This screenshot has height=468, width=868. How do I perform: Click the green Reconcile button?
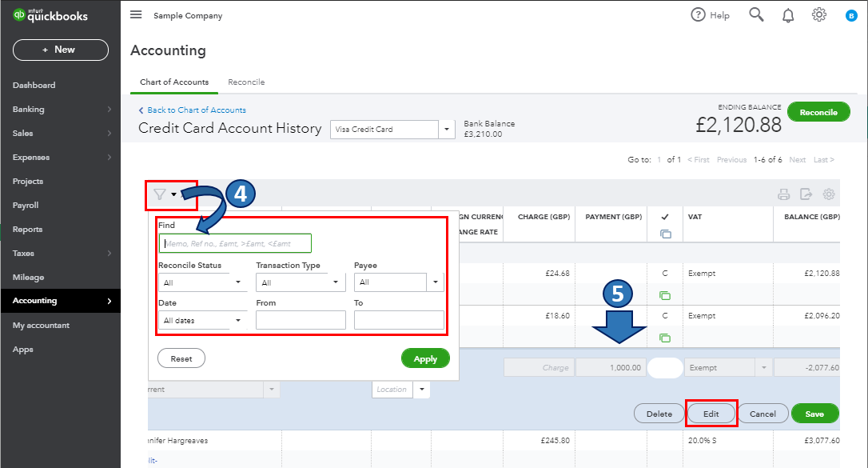click(818, 112)
